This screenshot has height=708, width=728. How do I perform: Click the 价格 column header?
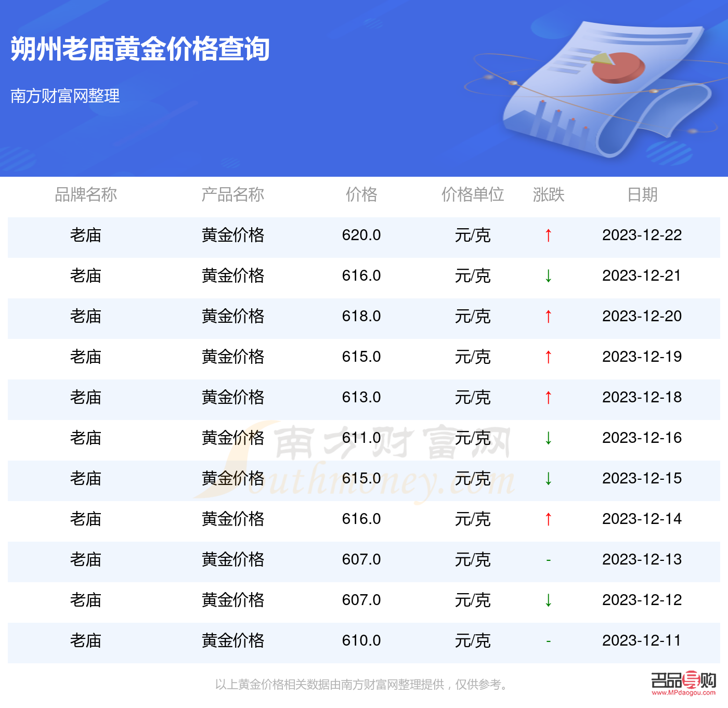(361, 194)
